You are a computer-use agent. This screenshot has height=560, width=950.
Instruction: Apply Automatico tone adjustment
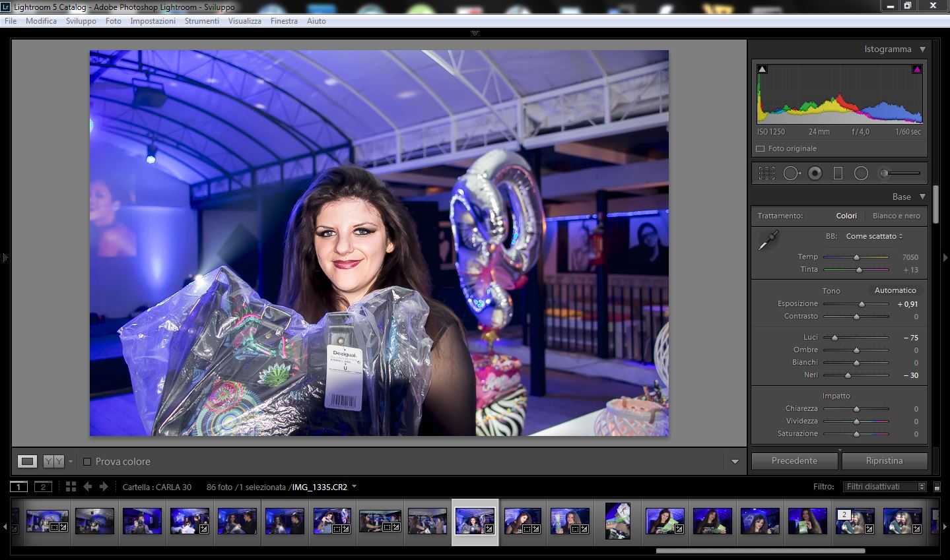(895, 290)
